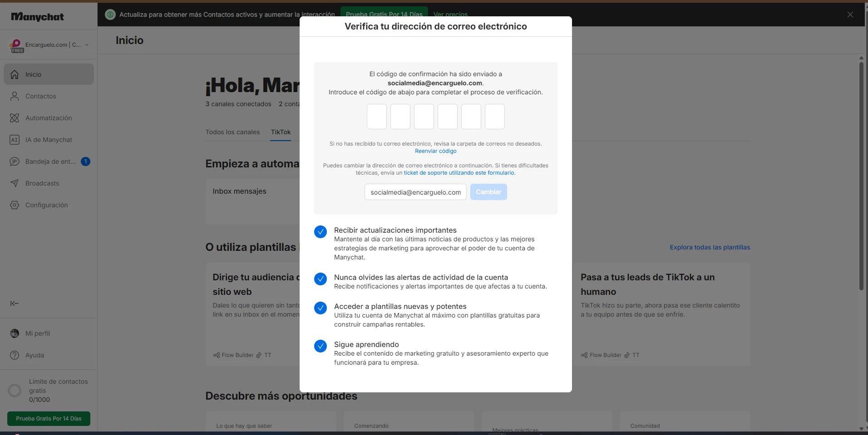This screenshot has width=868, height=435.
Task: Open Broadcasts in the sidebar
Action: pyautogui.click(x=49, y=183)
